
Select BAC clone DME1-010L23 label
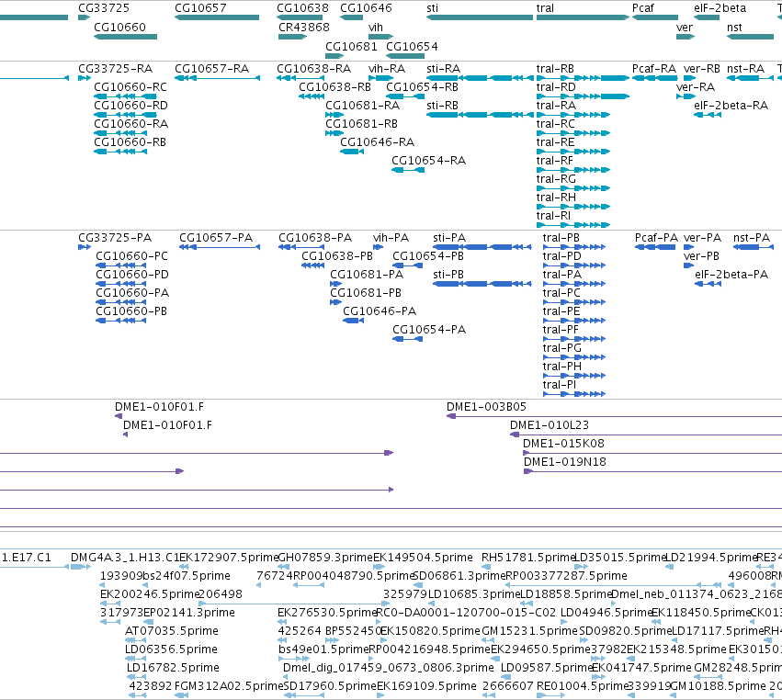click(x=550, y=424)
